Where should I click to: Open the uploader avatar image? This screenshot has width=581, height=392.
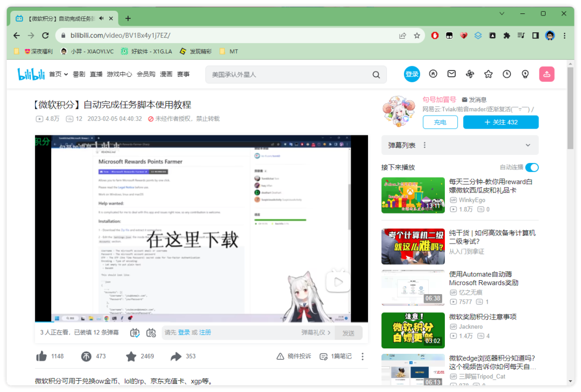click(x=399, y=111)
